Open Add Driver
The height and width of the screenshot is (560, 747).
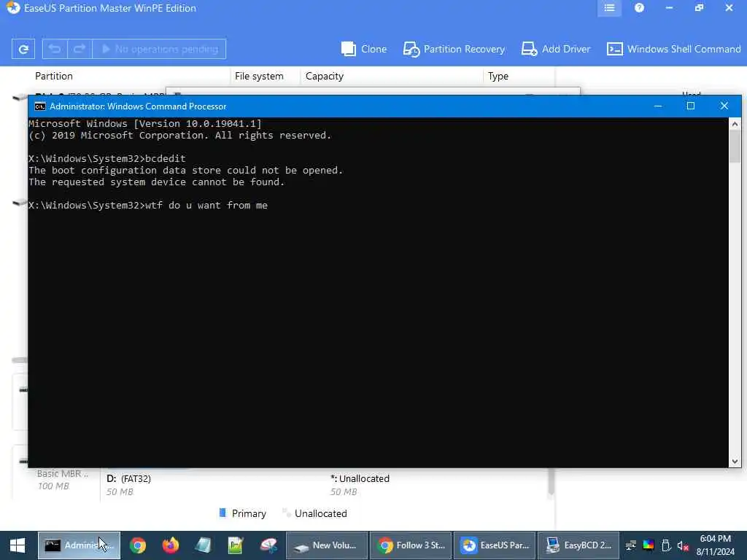[x=556, y=49]
